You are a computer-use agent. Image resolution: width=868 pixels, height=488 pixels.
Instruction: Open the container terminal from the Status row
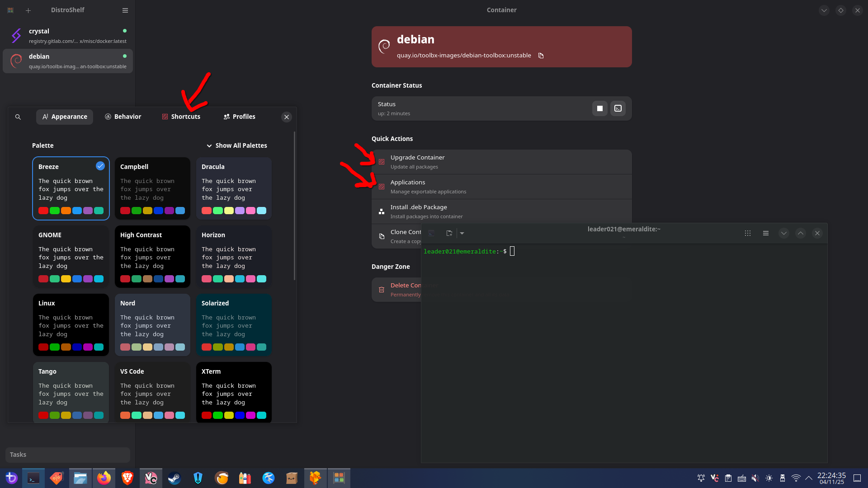click(x=618, y=108)
